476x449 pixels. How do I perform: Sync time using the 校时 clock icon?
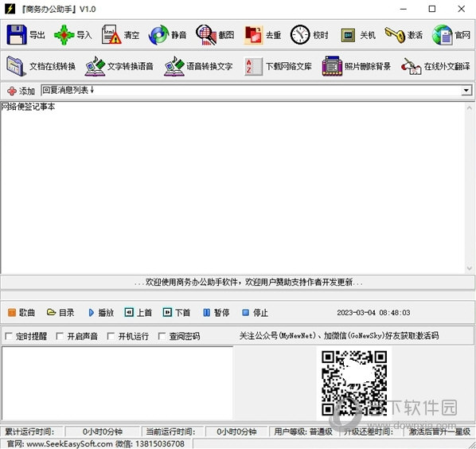click(300, 35)
